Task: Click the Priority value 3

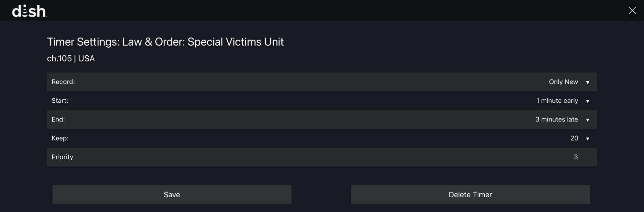Action: pyautogui.click(x=576, y=157)
